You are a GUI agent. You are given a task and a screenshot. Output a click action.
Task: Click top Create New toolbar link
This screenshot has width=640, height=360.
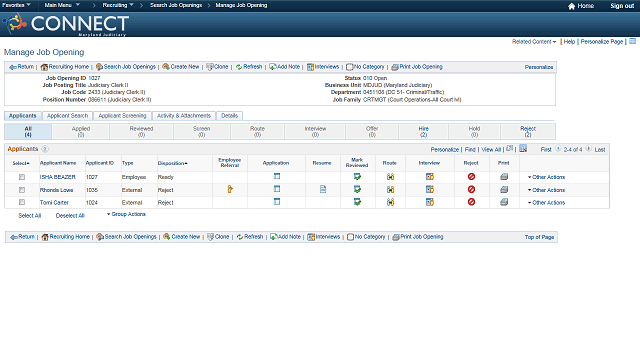click(180, 67)
